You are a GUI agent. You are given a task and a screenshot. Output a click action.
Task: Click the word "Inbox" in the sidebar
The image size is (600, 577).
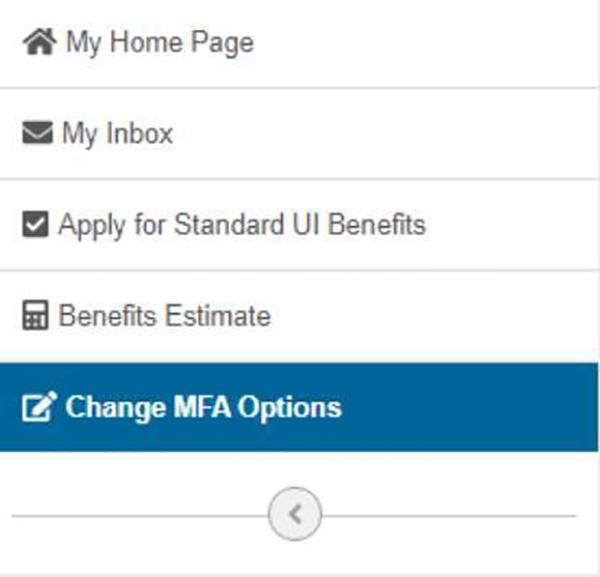pyautogui.click(x=138, y=134)
